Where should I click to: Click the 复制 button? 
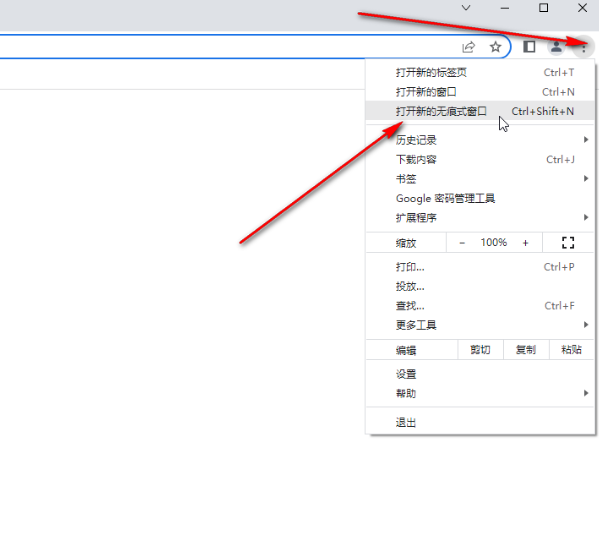point(526,349)
